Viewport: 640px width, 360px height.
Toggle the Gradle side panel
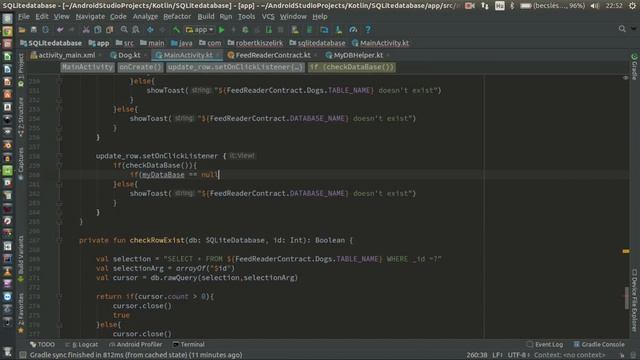(634, 67)
